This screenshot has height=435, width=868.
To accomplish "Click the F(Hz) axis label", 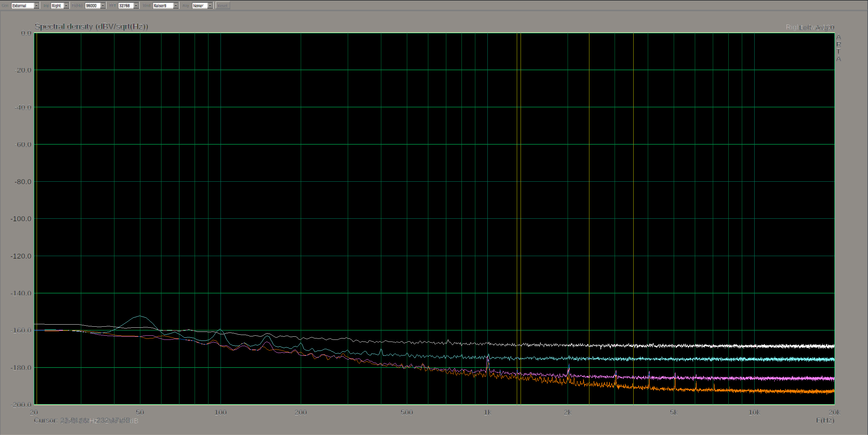I will [x=825, y=420].
